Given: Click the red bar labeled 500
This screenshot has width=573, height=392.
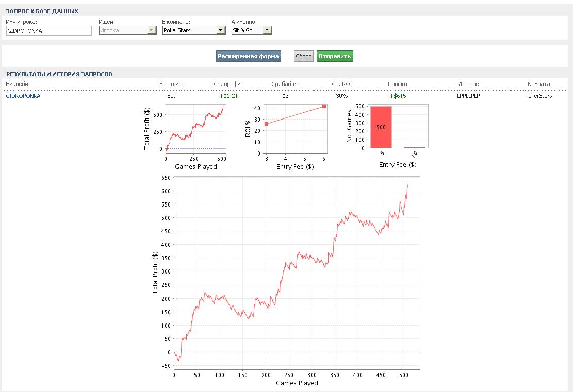Looking at the screenshot, I should pyautogui.click(x=381, y=127).
